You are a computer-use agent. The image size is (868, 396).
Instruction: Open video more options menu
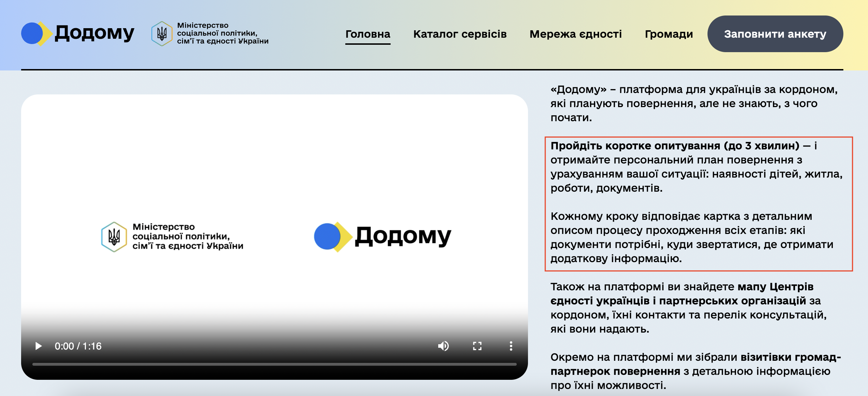click(x=511, y=346)
